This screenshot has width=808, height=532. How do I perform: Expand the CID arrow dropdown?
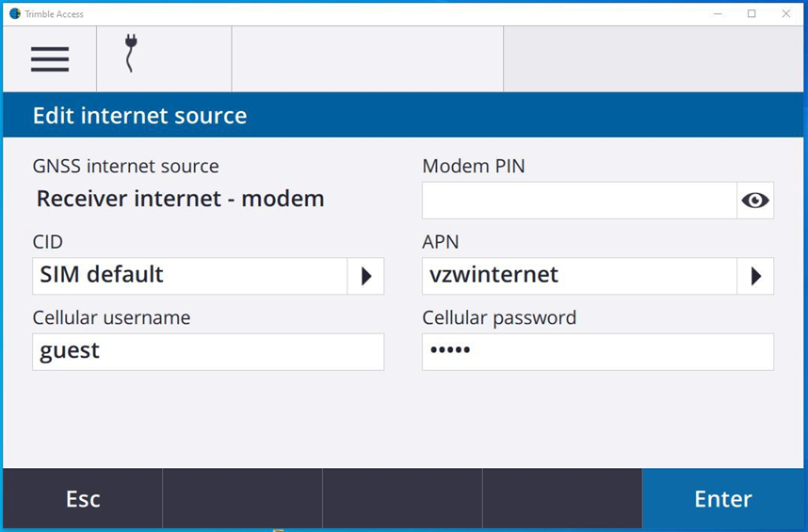click(x=365, y=276)
